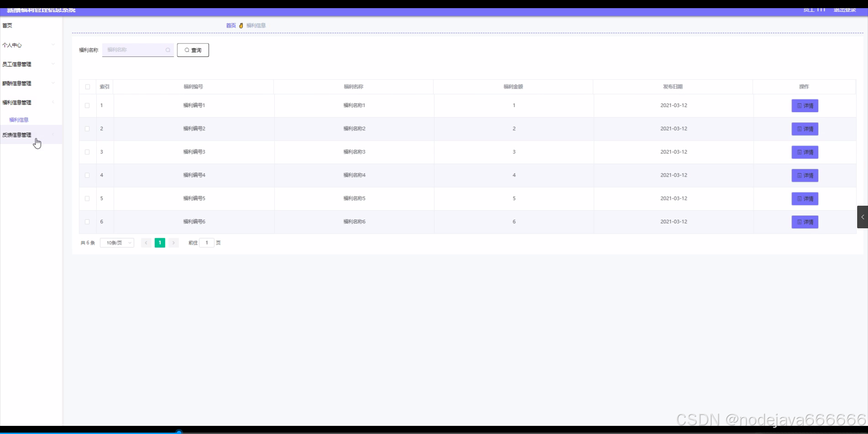This screenshot has width=868, height=434.
Task: Click the 福利名称6 cell
Action: tap(354, 222)
